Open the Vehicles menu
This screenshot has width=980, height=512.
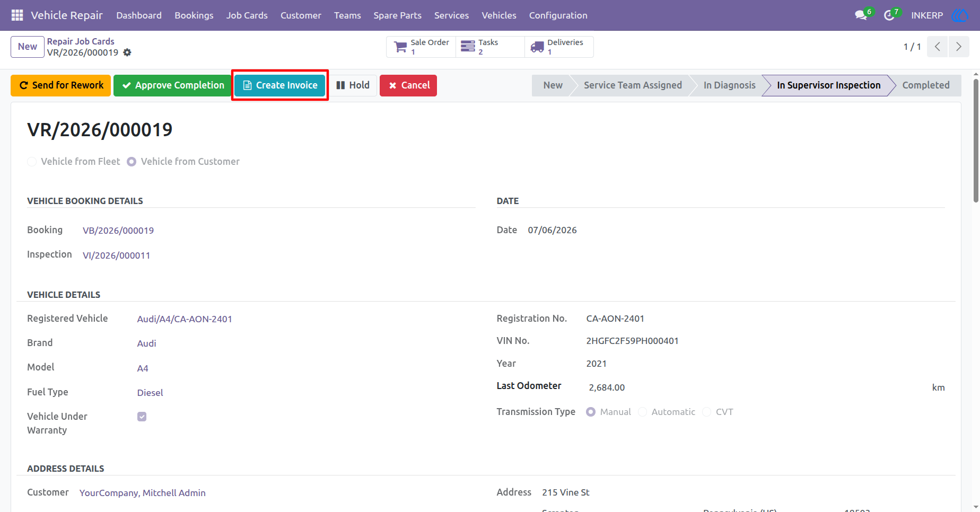pyautogui.click(x=499, y=15)
